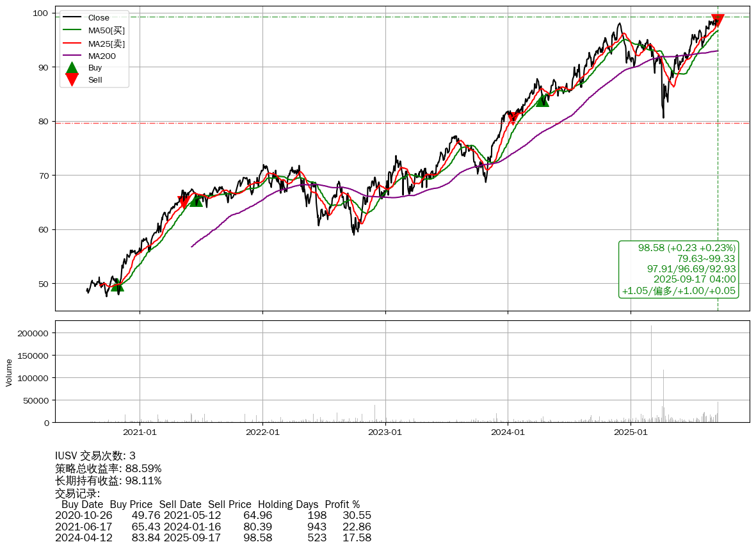Select the green Buy triangle near 2024-04
756x549 pixels.
pos(542,100)
